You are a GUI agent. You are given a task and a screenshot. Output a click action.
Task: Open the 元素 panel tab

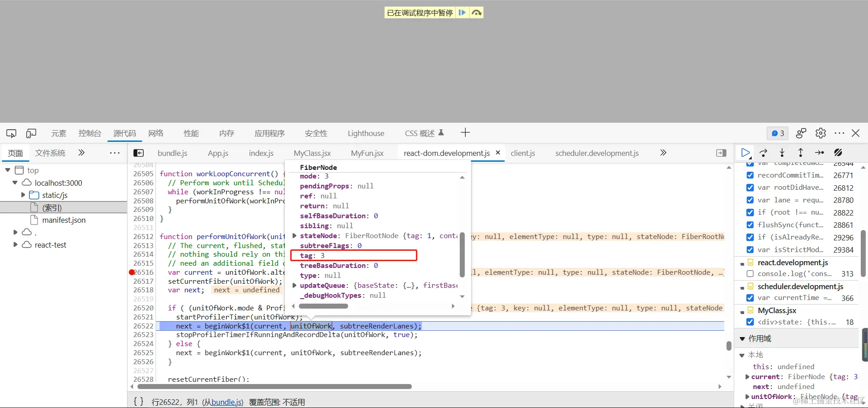coord(59,133)
